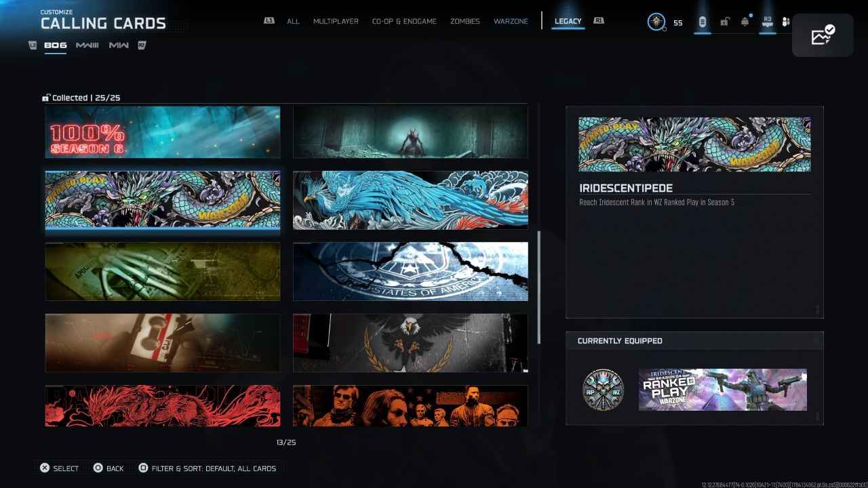
Task: Click the square button icon for Filter & Sort
Action: [x=143, y=468]
